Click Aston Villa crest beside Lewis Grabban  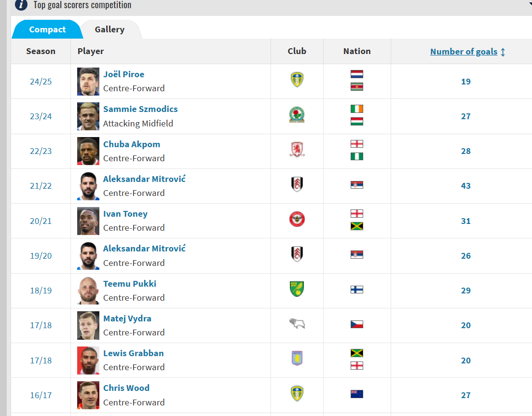pyautogui.click(x=297, y=358)
